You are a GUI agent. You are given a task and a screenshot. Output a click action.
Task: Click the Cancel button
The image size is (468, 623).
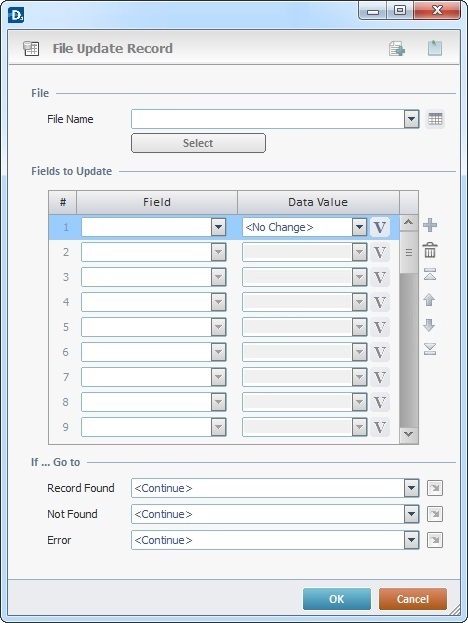pyautogui.click(x=413, y=599)
